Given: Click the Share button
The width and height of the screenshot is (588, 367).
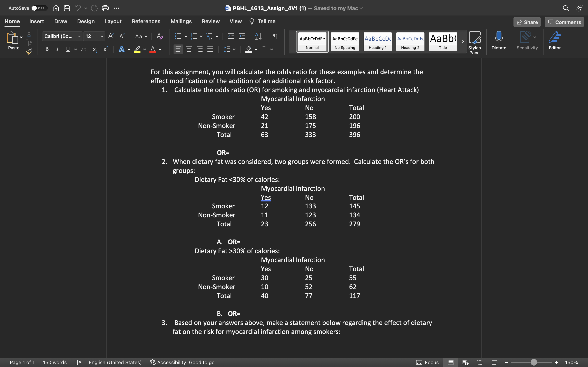Looking at the screenshot, I should [x=527, y=22].
